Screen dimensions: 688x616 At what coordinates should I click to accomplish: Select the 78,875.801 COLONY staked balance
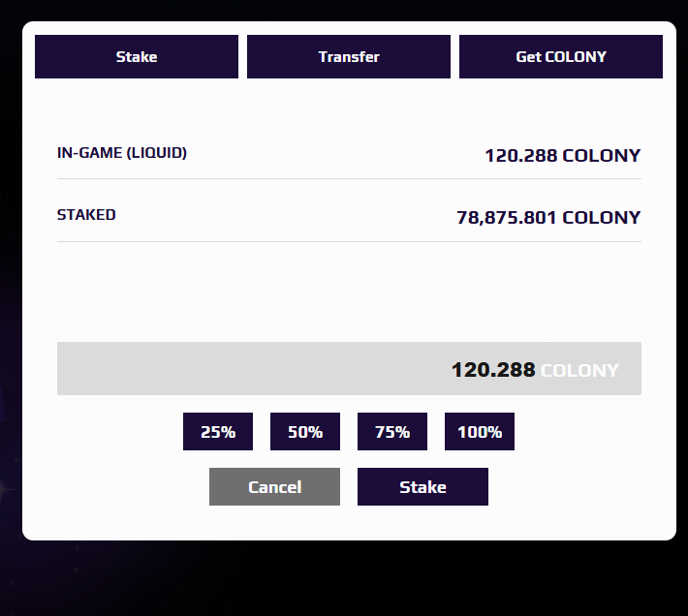548,217
